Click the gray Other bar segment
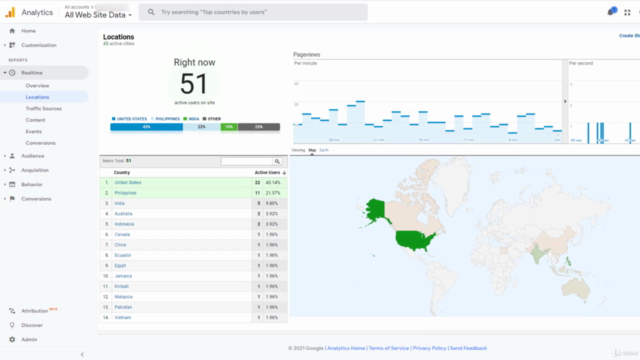 (259, 127)
